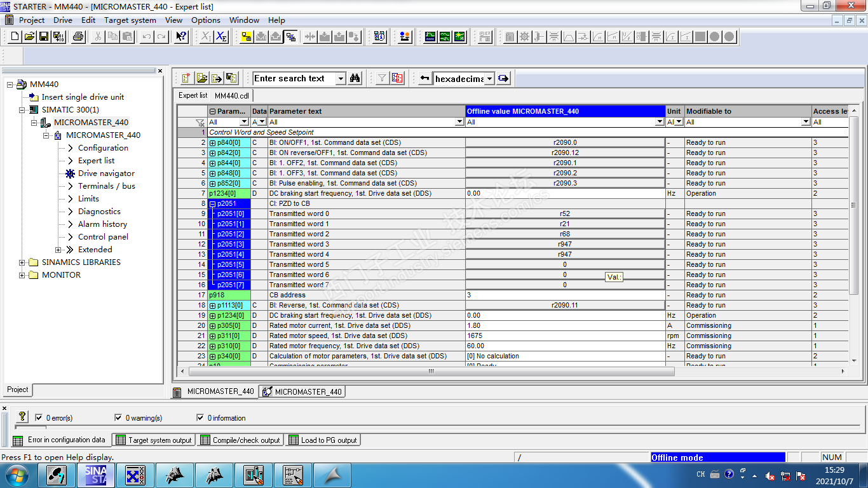This screenshot has width=868, height=488.
Task: Click the Windows Start button
Action: (16, 475)
